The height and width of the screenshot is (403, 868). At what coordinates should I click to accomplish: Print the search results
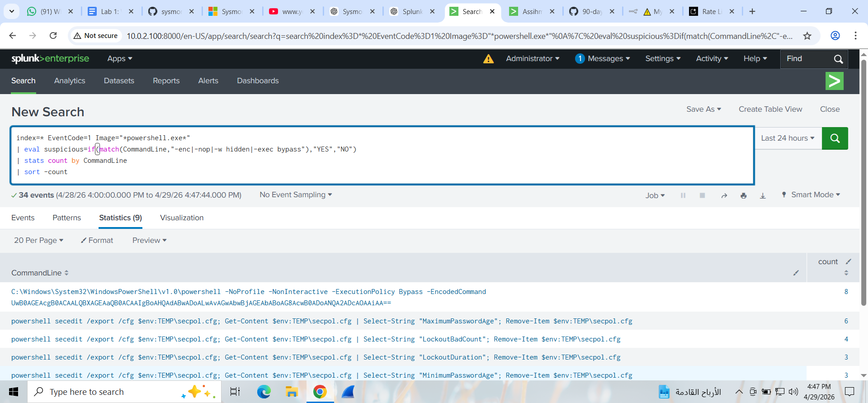tap(743, 195)
